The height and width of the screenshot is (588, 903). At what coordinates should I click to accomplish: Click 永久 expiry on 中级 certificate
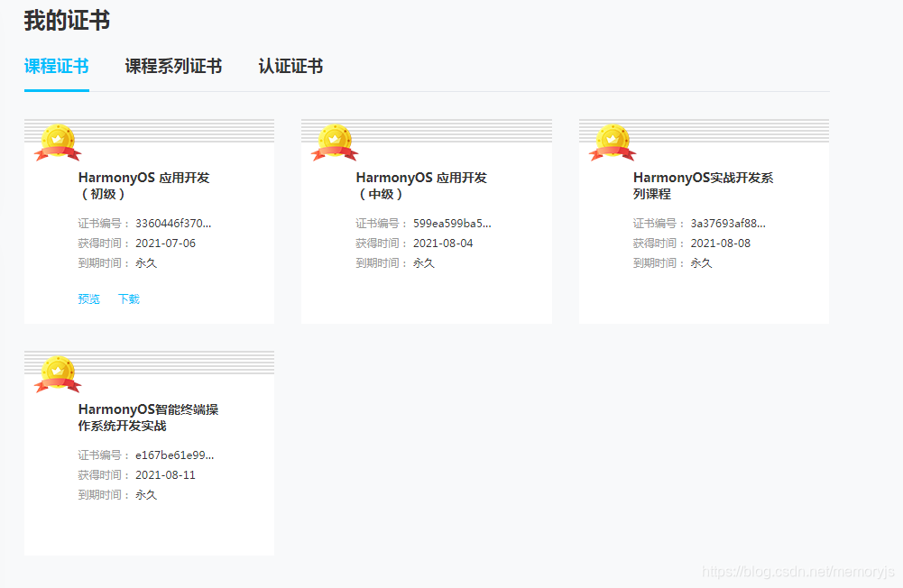(x=424, y=263)
